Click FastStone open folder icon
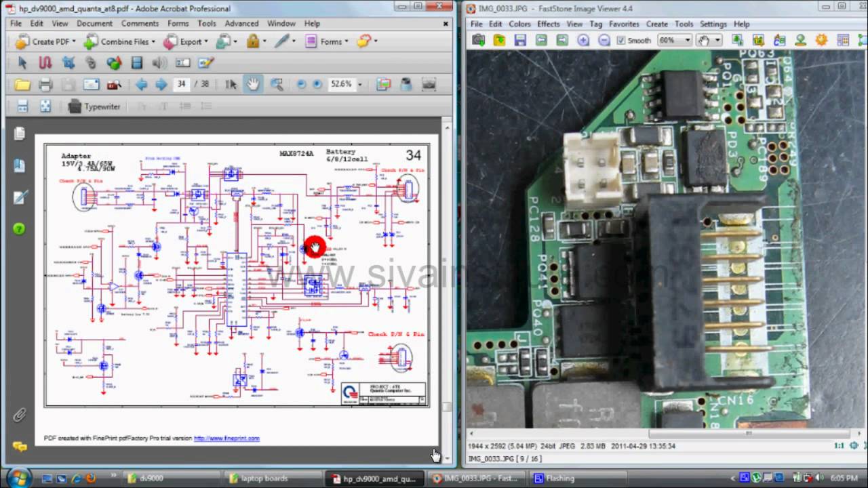The height and width of the screenshot is (488, 868). coord(499,41)
